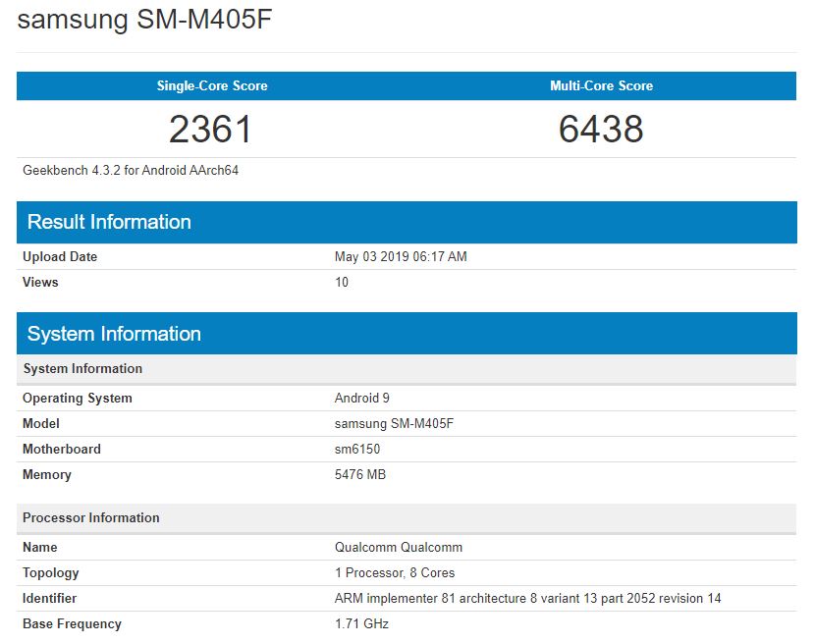The height and width of the screenshot is (644, 814).
Task: Click the Memory value 5476 MB
Action: (360, 475)
